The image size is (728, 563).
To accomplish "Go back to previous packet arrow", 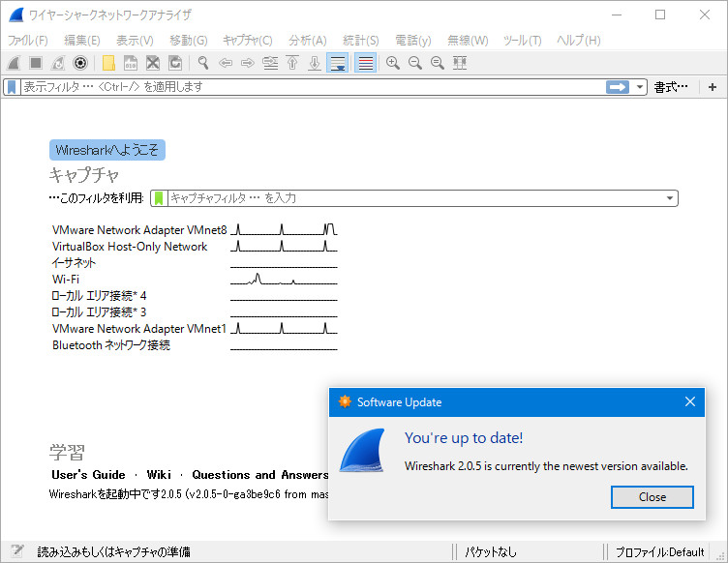I will [x=226, y=63].
